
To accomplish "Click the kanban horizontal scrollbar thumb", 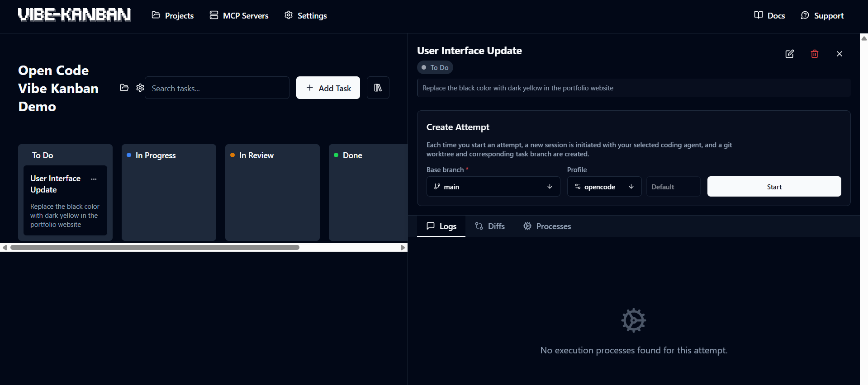I will (155, 248).
